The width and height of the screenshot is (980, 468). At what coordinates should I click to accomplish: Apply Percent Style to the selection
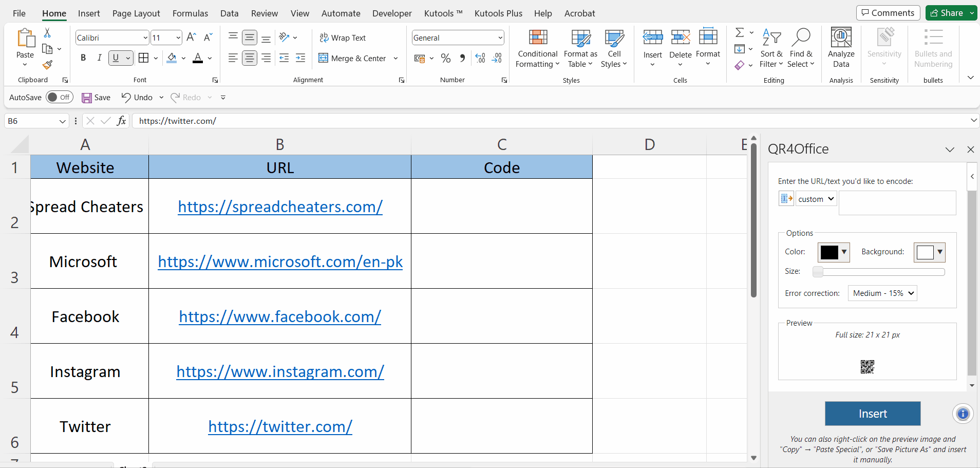[x=445, y=58]
